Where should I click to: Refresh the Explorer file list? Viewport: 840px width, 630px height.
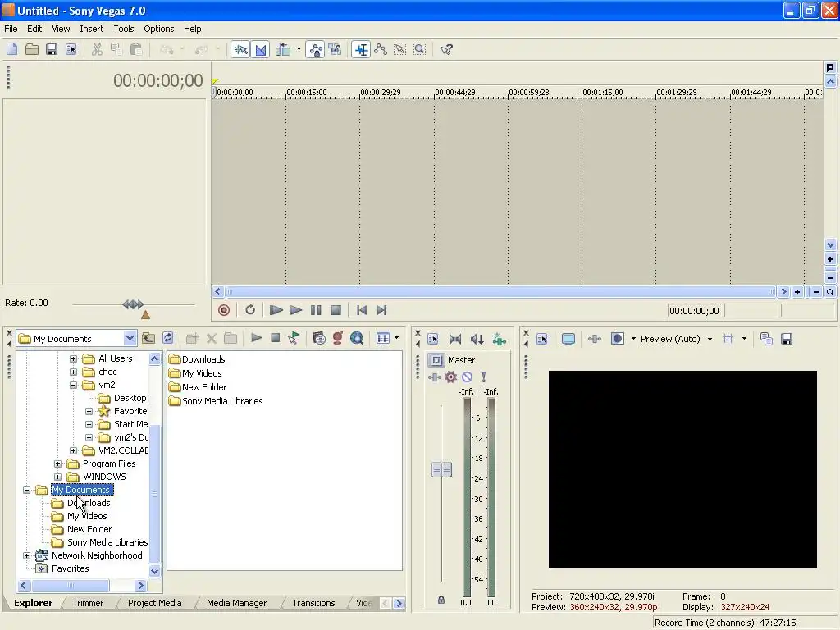tap(167, 338)
